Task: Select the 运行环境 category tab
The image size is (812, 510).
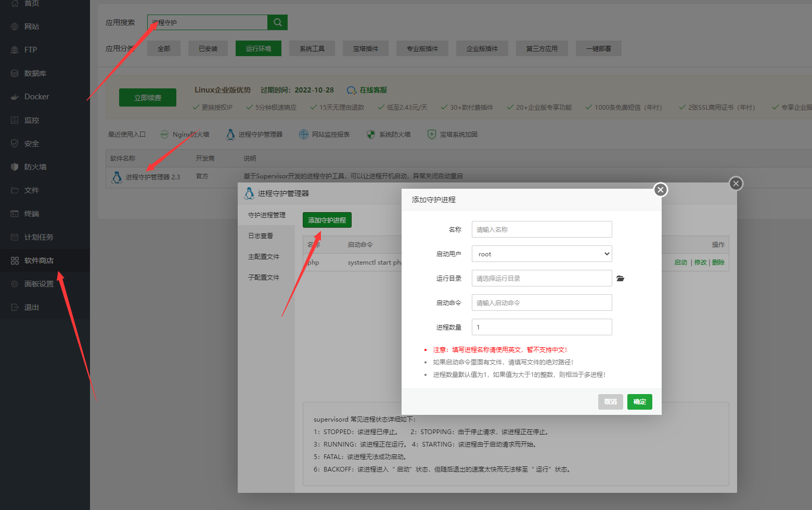Action: coord(259,48)
